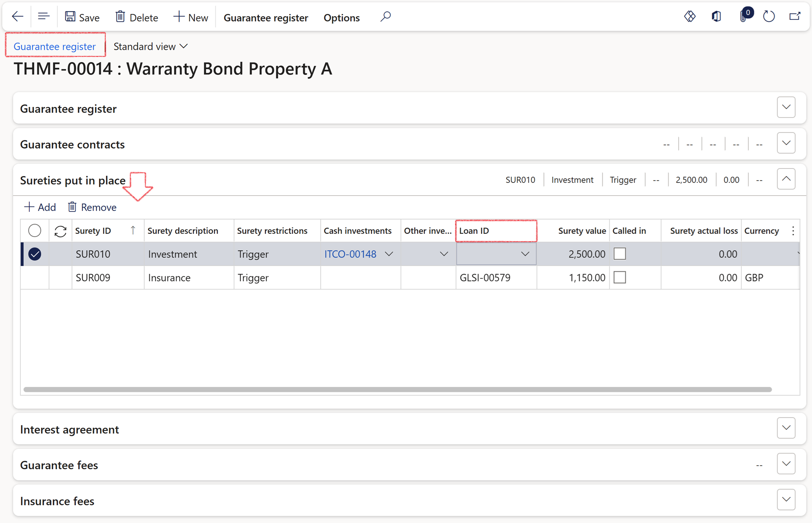Expand the Guarantee contracts section

tap(786, 143)
